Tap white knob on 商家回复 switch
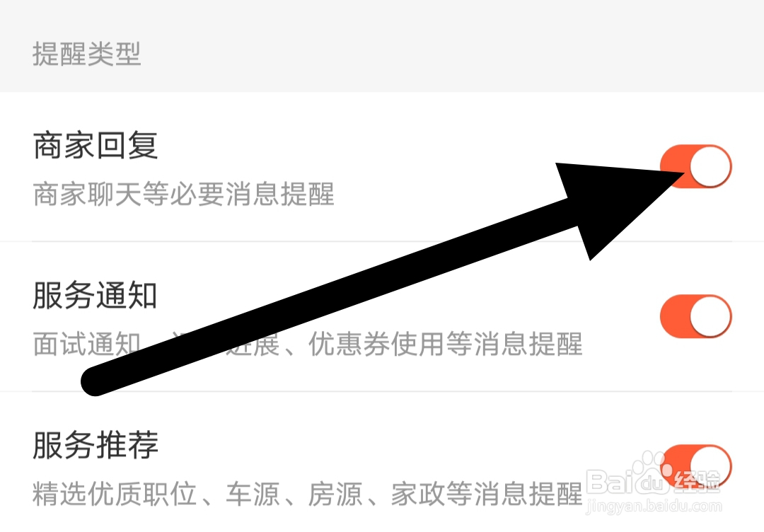764x532 pixels. coord(710,166)
